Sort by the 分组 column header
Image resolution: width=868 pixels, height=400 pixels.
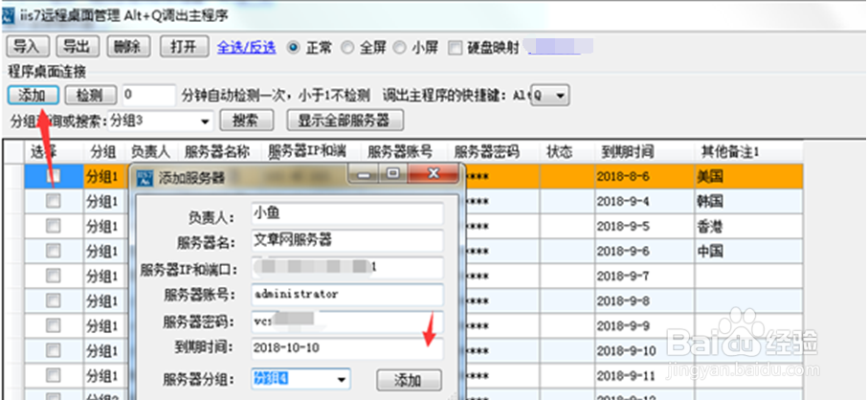(104, 151)
